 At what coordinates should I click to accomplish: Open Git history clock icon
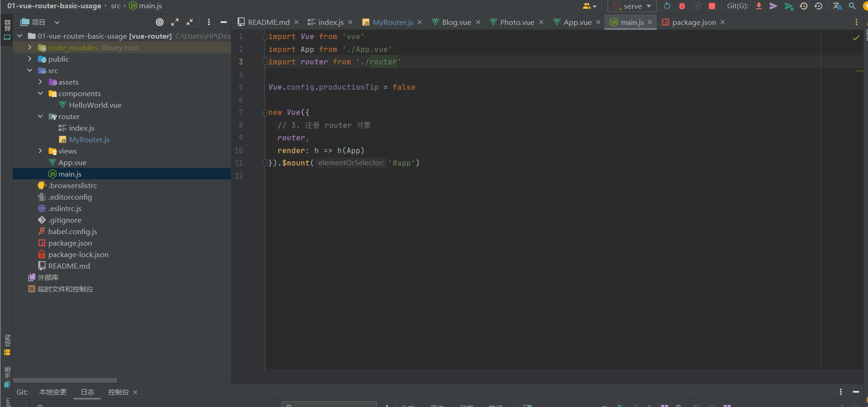tap(804, 6)
